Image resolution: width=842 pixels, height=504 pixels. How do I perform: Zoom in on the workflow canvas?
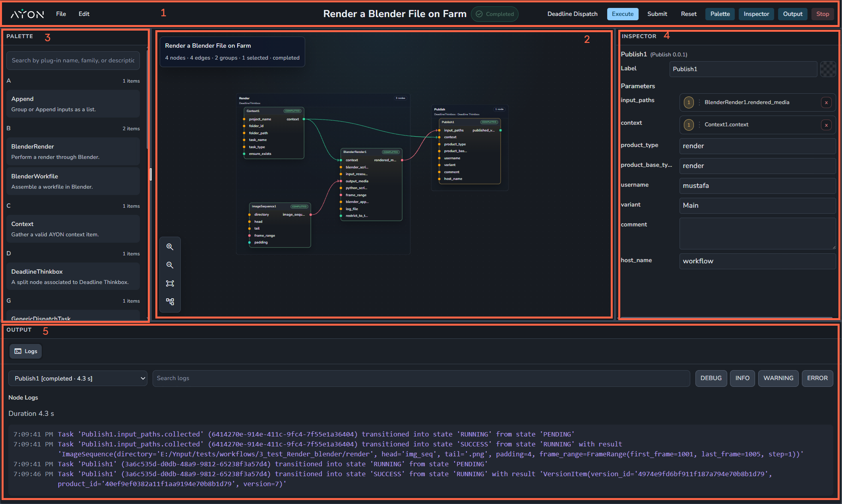pyautogui.click(x=170, y=247)
